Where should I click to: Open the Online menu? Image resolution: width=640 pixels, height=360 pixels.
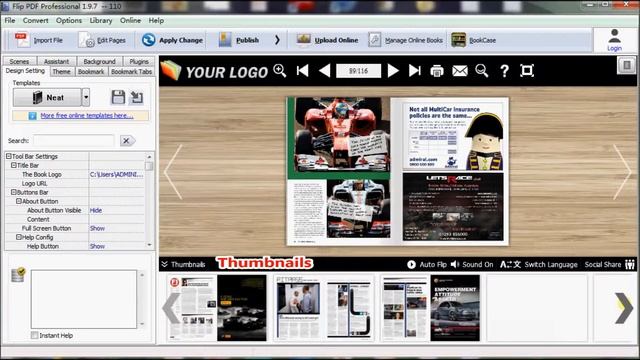(x=130, y=20)
